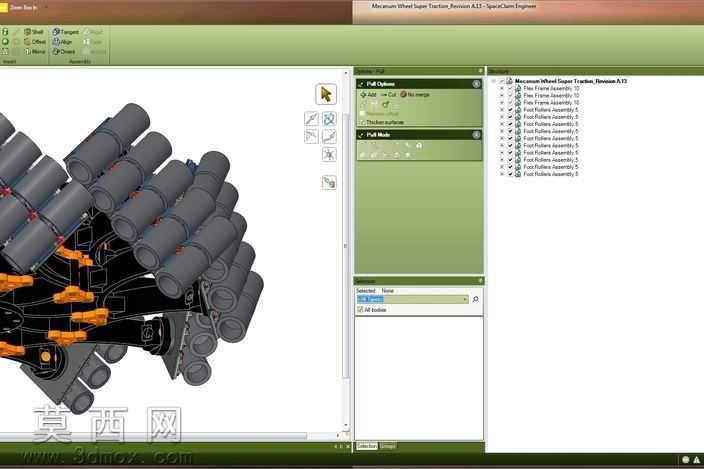Image resolution: width=704 pixels, height=469 pixels.
Task: Click the viewport scroll-up arrow
Action: click(345, 72)
